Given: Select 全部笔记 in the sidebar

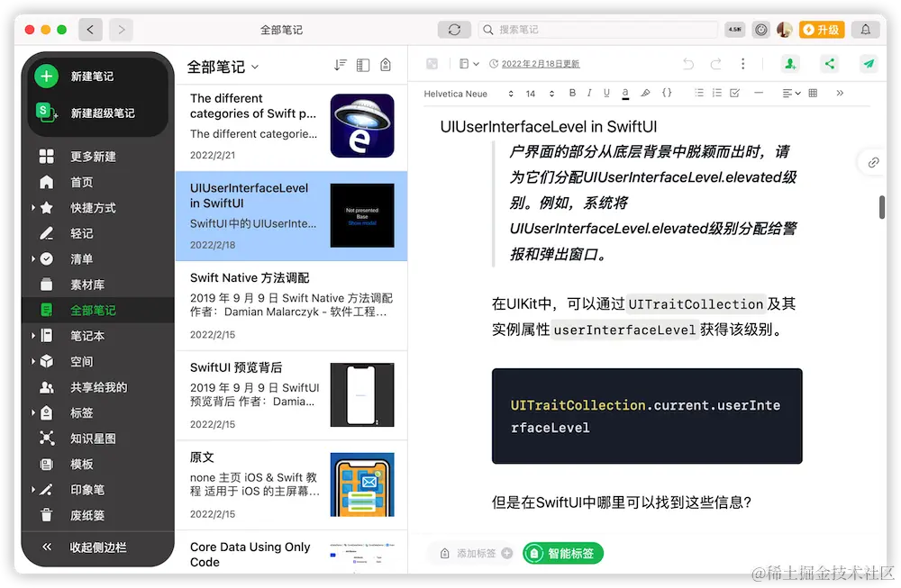Looking at the screenshot, I should [97, 310].
